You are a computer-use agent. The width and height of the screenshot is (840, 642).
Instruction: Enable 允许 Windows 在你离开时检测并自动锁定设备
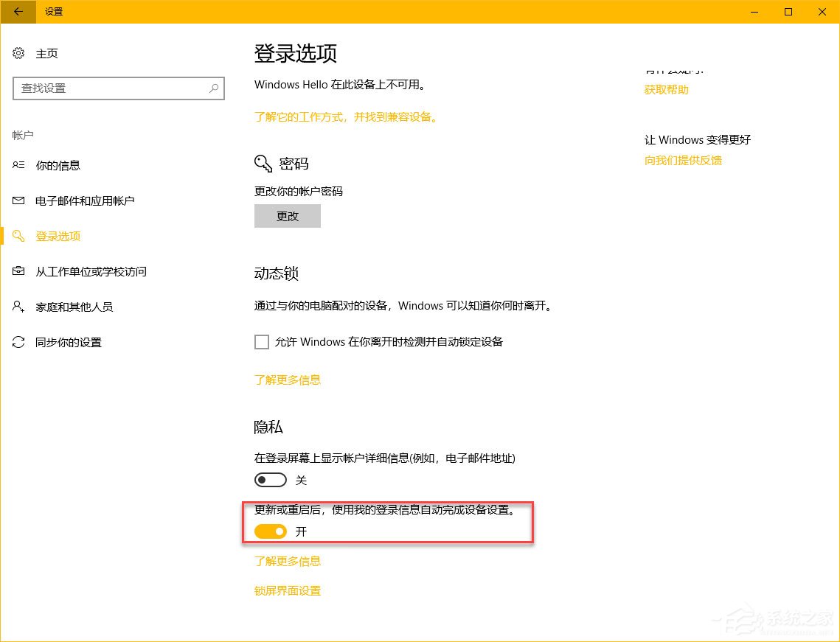(x=262, y=341)
